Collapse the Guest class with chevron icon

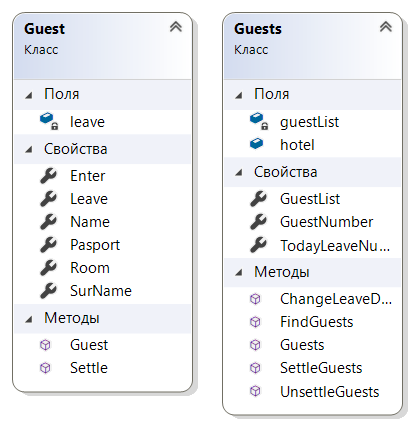[176, 27]
